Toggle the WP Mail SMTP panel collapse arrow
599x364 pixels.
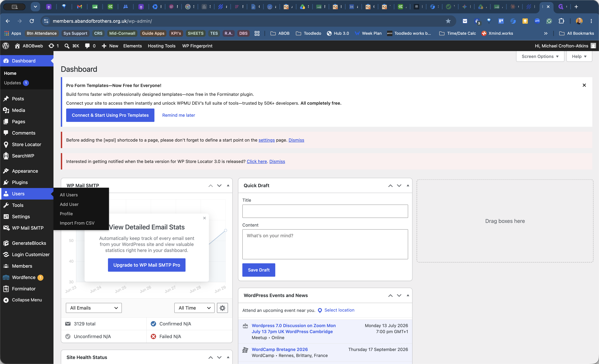(x=228, y=186)
